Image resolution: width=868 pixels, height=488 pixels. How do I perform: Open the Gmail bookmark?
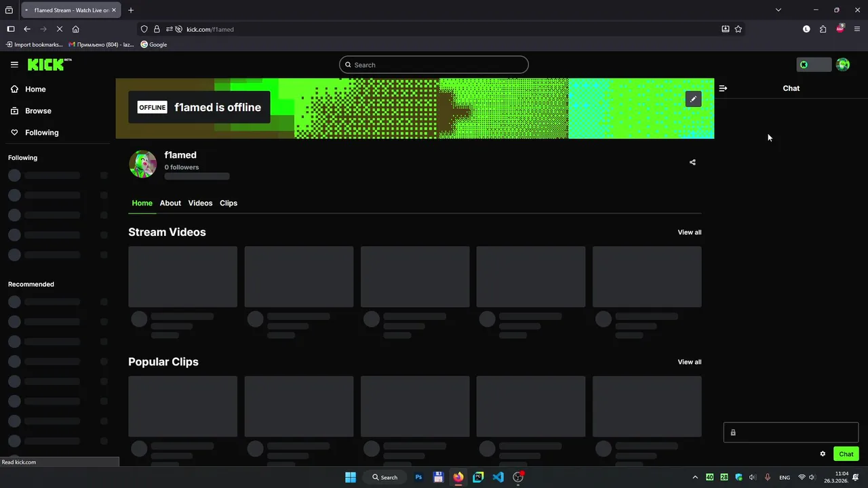point(101,45)
